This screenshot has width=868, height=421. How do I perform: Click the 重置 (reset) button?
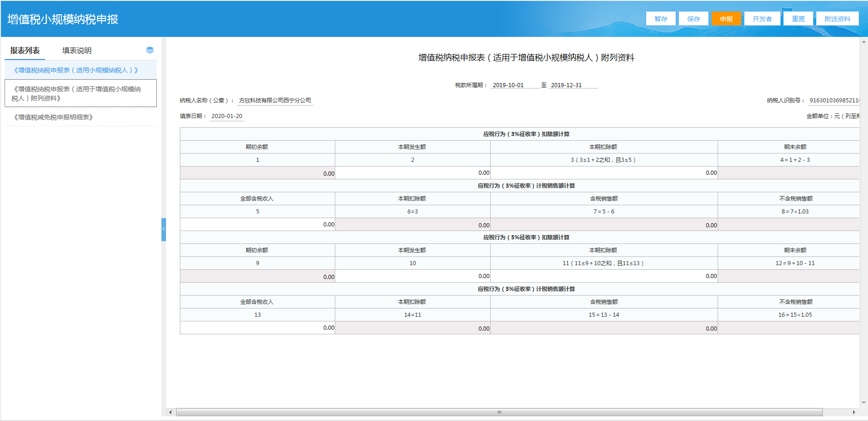click(798, 18)
